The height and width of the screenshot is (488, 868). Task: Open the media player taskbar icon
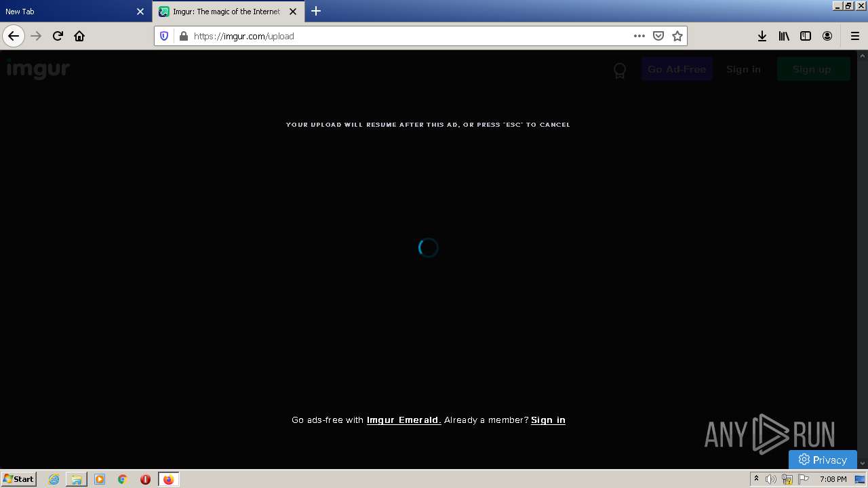point(100,479)
